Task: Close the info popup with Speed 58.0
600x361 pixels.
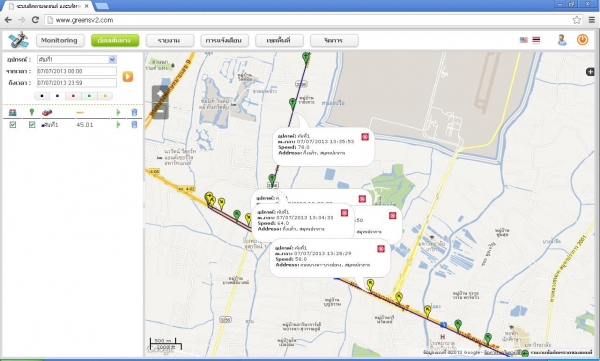Action: coord(381,249)
